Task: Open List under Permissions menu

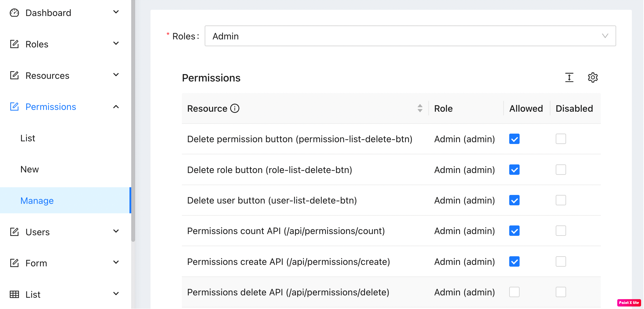Action: 28,138
